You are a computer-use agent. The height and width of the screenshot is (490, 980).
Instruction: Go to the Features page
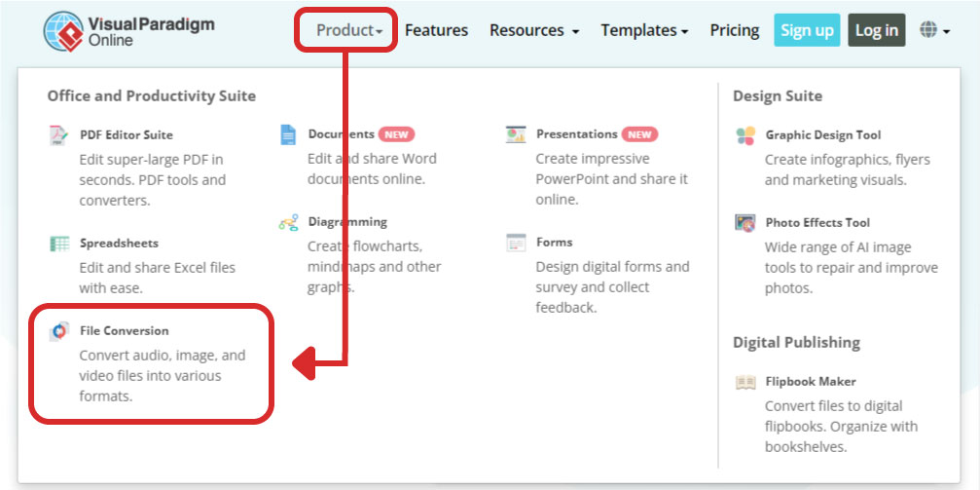[436, 30]
